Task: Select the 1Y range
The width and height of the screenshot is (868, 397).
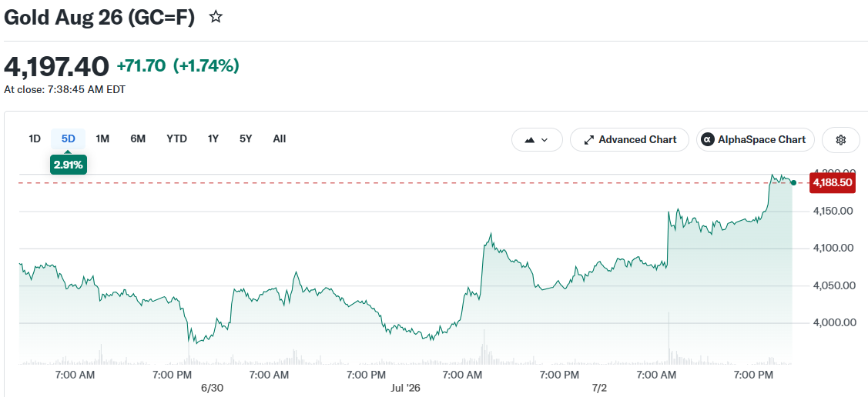Action: pyautogui.click(x=213, y=138)
